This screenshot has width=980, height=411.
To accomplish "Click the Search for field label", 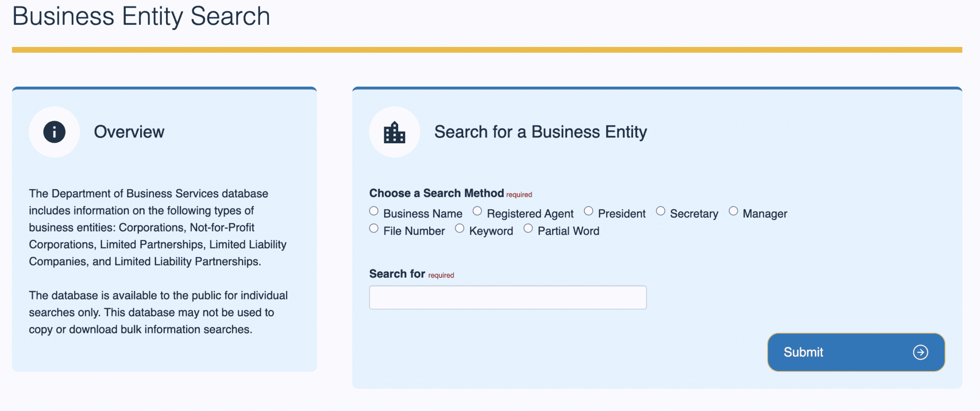I will 397,274.
